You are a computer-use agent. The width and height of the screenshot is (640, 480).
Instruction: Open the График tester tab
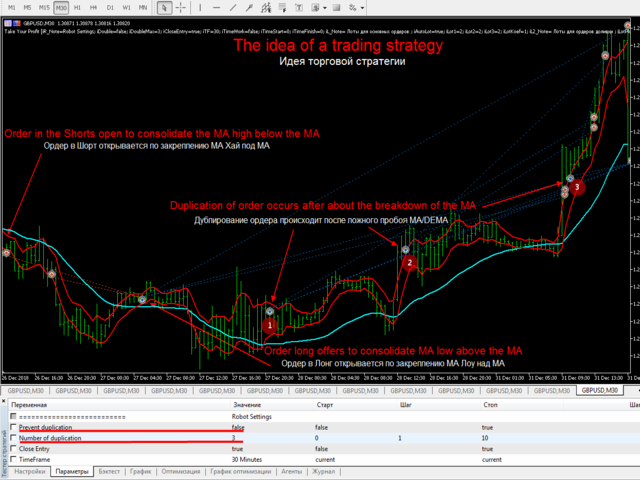pos(140,471)
